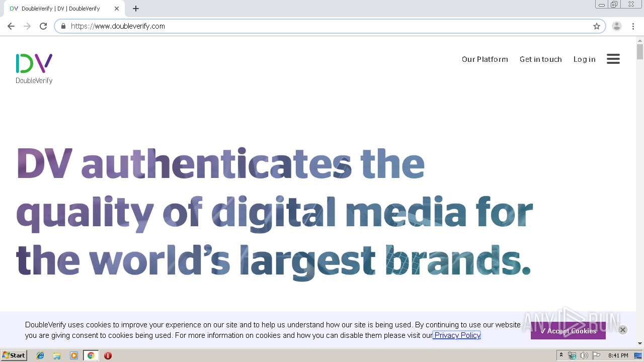
Task: Bookmark this page with the star icon
Action: coord(597,26)
